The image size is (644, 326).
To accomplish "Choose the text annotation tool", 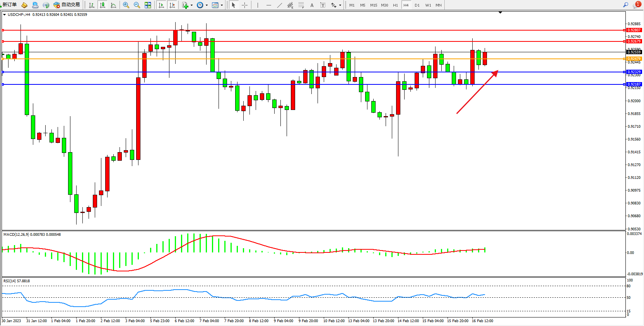I will tap(312, 5).
